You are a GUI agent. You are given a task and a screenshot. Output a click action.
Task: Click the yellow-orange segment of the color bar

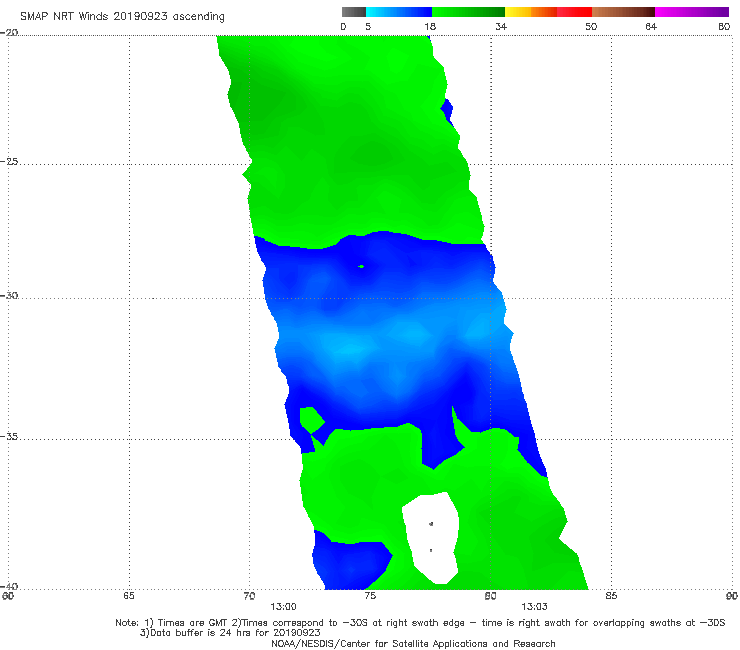[x=531, y=12]
